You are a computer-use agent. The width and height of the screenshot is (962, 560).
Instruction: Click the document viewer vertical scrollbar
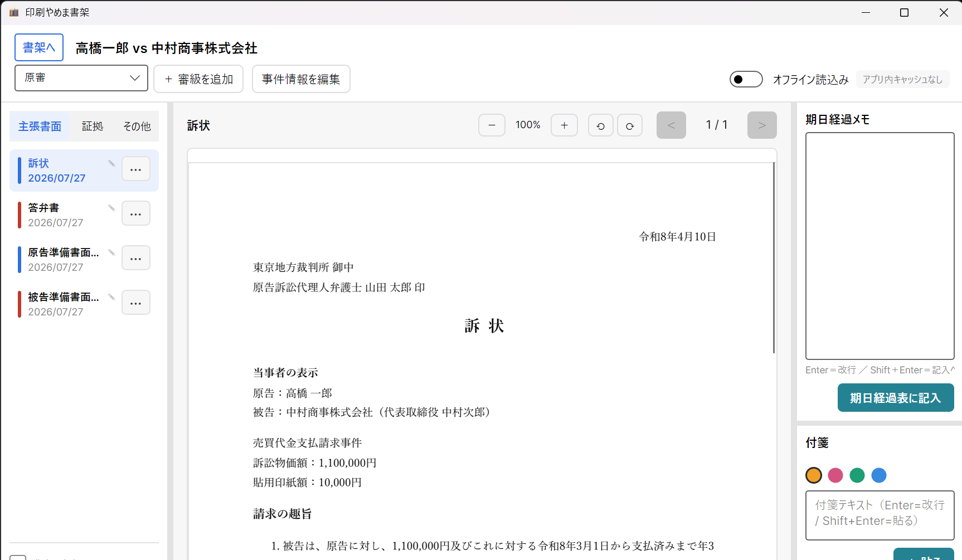774,258
